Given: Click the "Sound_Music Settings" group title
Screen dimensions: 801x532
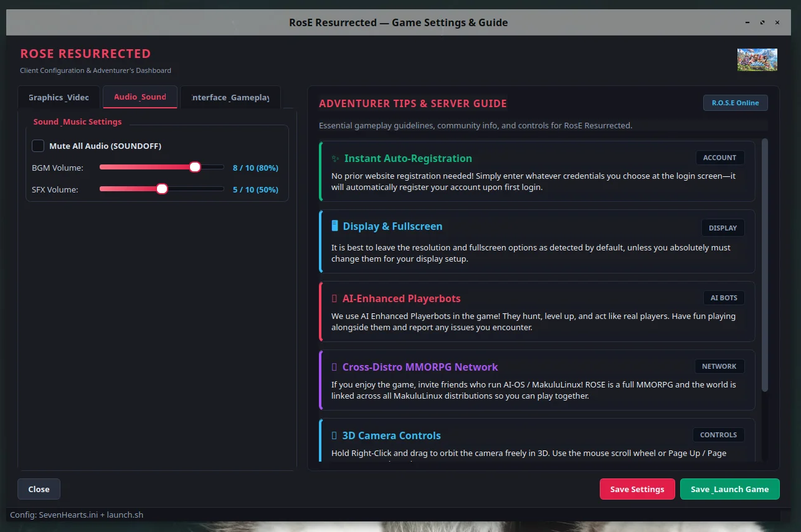Looking at the screenshot, I should tap(78, 122).
